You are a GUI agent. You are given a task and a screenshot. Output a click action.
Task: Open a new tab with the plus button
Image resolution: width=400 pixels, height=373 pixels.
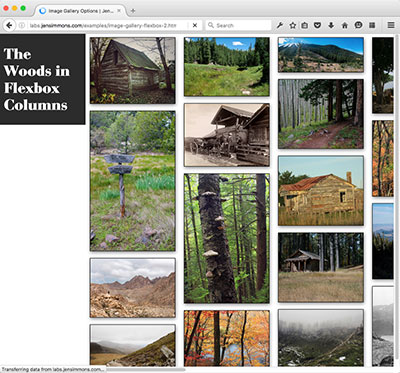133,11
